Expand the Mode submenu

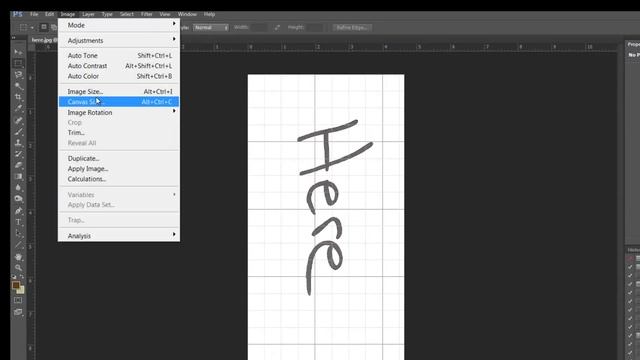tap(119, 25)
